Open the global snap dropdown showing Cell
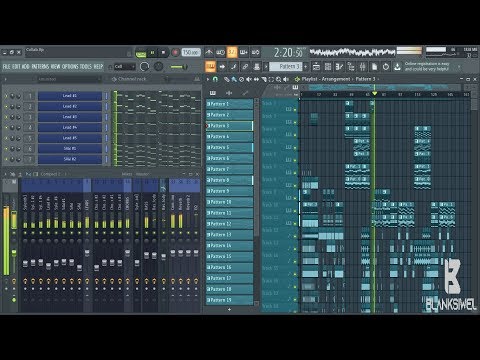 click(124, 67)
